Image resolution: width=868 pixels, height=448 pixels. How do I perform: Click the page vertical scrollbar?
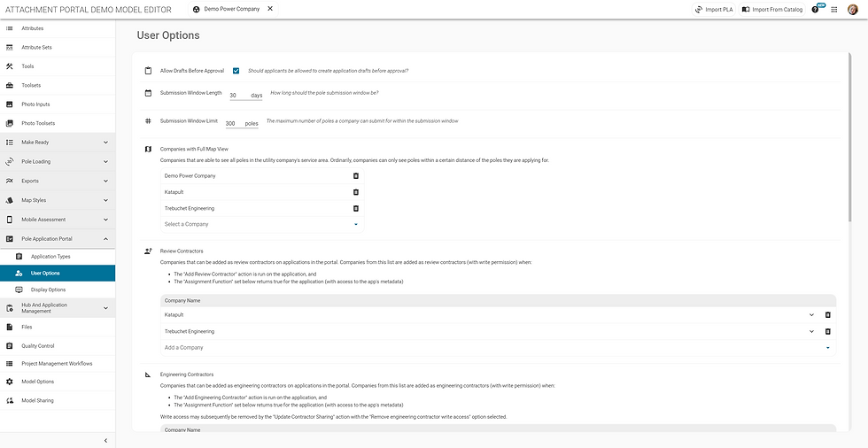(851, 138)
